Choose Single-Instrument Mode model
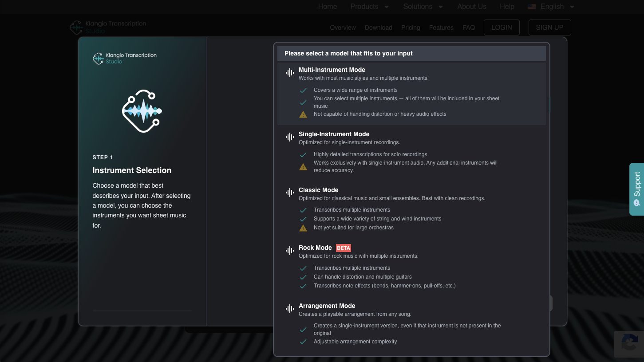 pos(411,153)
